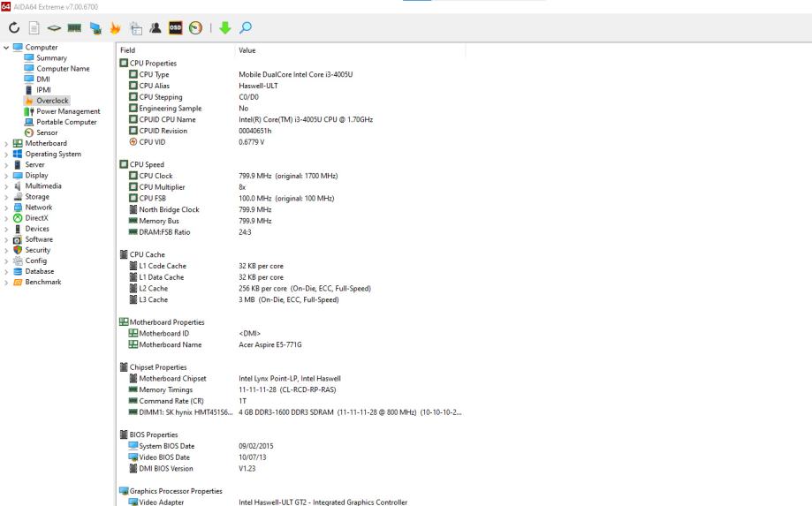Select the DRAM:FSB Ratio row
This screenshot has width=812, height=506.
point(292,232)
